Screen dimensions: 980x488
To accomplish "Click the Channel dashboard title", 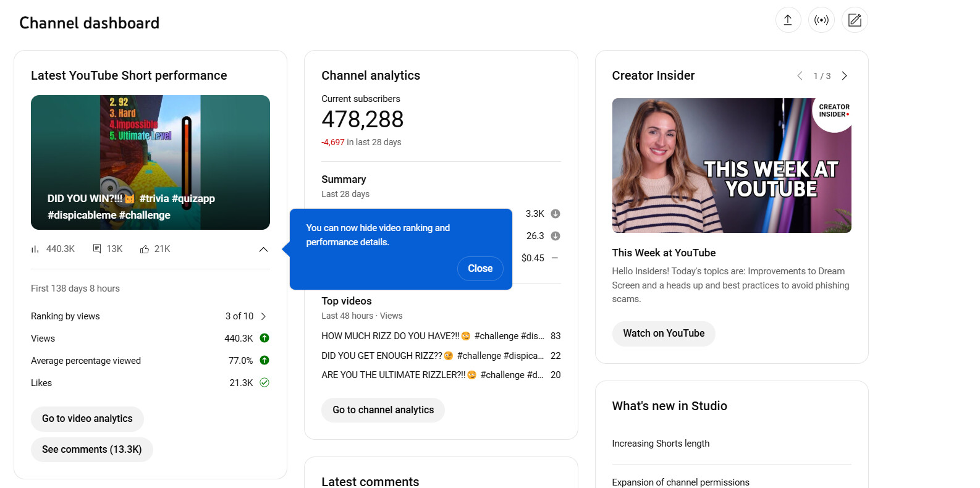I will 90,23.
